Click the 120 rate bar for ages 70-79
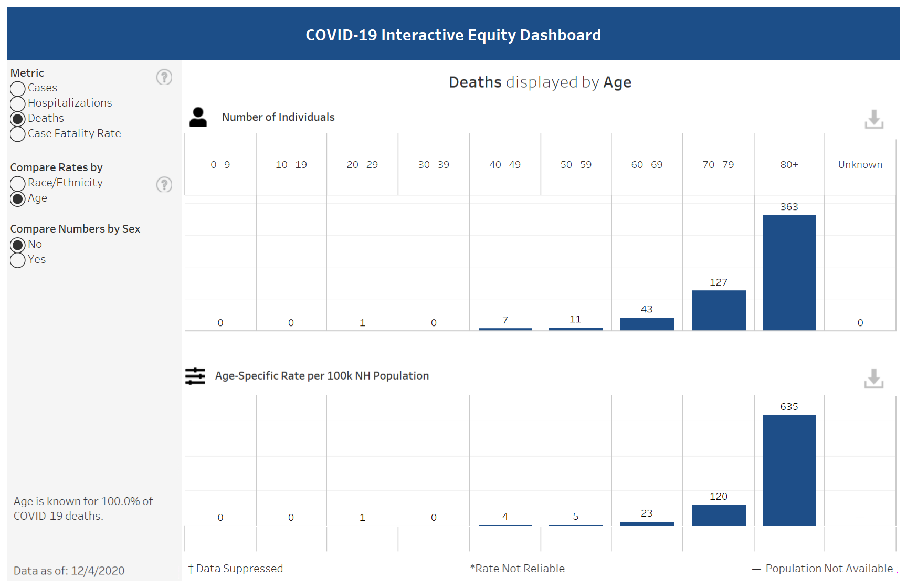 point(718,515)
